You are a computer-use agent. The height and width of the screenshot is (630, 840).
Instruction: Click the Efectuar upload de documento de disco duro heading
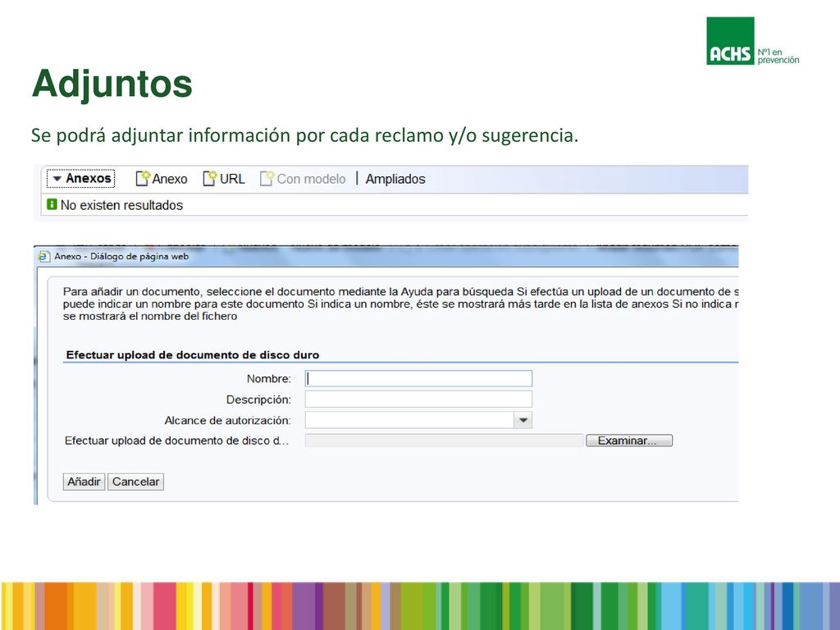[193, 354]
